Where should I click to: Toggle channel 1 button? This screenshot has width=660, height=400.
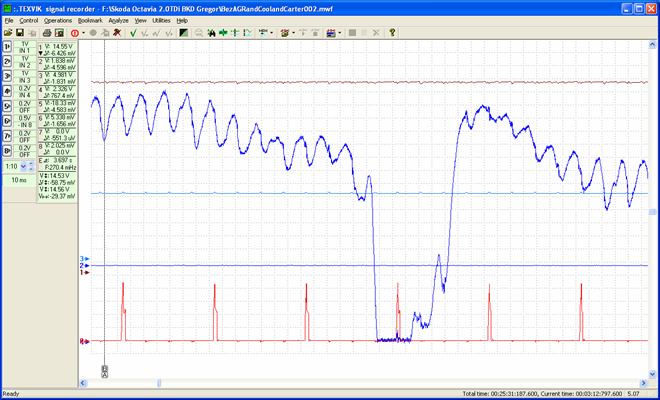click(7, 47)
